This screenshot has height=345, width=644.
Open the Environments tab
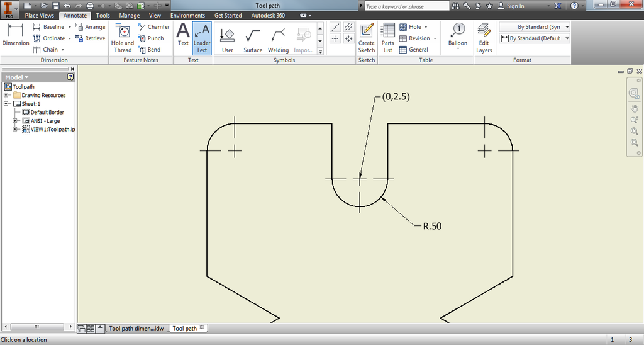(187, 15)
